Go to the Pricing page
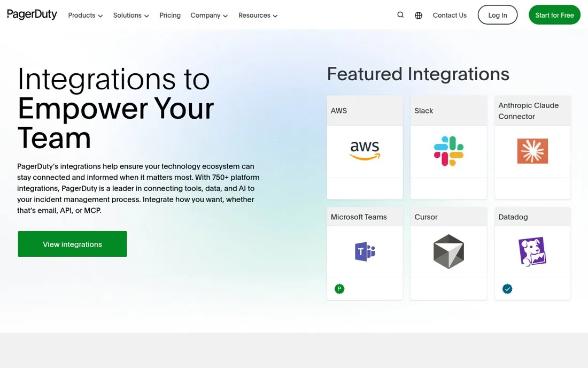Screen dimensions: 588x368 (x=170, y=16)
